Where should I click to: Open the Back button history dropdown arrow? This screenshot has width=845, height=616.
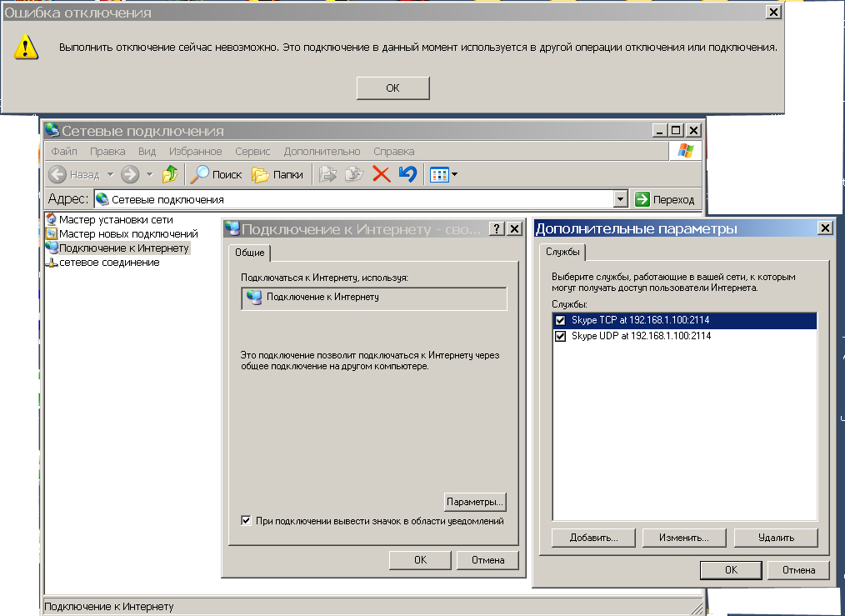point(110,174)
